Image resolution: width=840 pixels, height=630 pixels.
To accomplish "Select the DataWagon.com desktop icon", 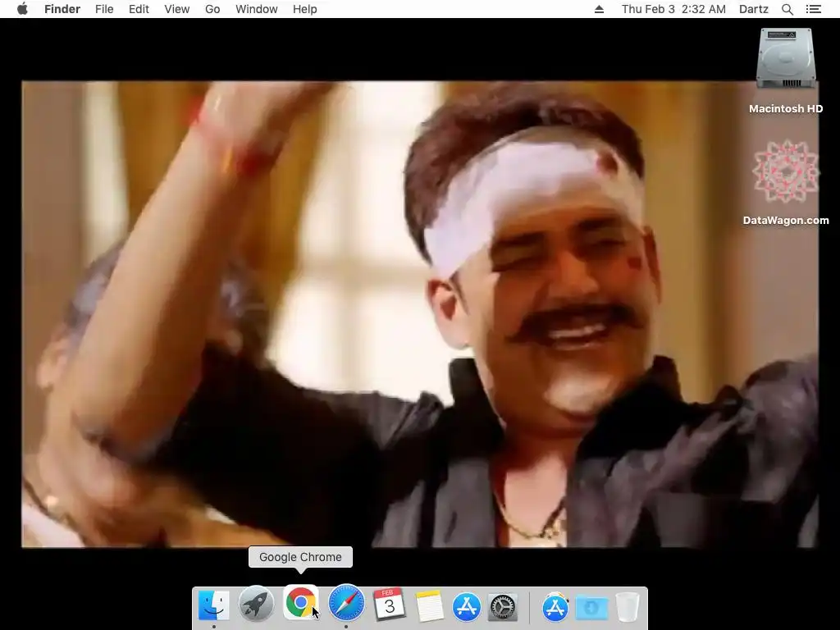I will point(786,171).
